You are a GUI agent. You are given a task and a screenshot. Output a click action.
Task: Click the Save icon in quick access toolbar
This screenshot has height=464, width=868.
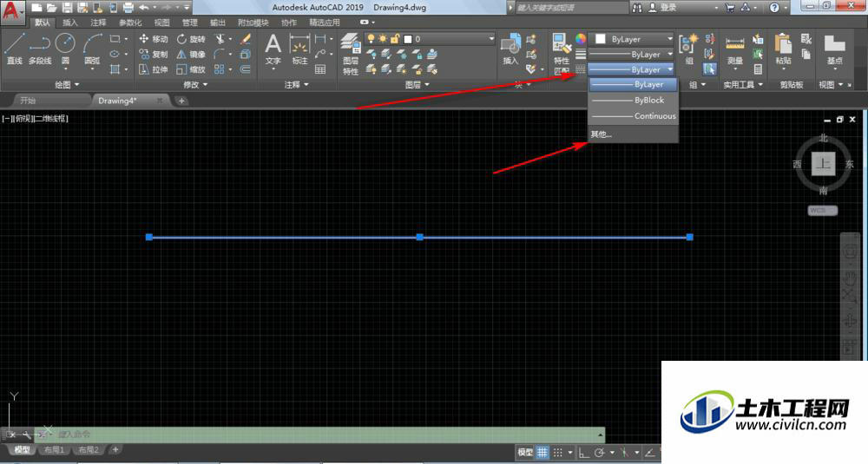pos(68,8)
